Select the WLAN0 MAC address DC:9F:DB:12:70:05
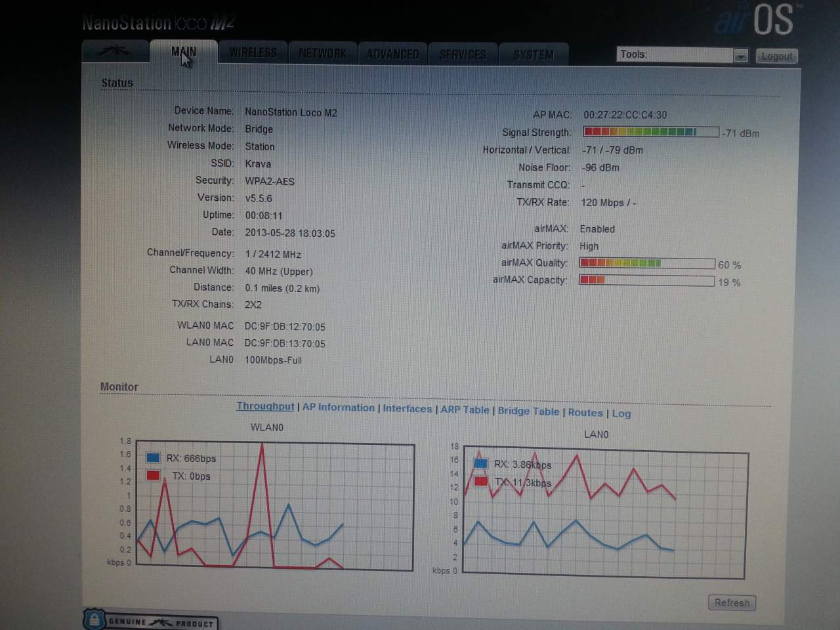The width and height of the screenshot is (840, 630). [x=285, y=327]
